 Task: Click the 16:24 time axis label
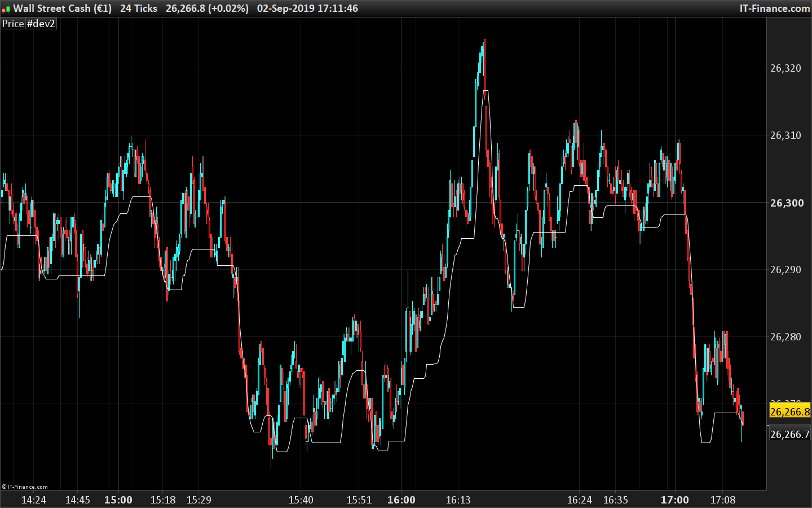[580, 500]
